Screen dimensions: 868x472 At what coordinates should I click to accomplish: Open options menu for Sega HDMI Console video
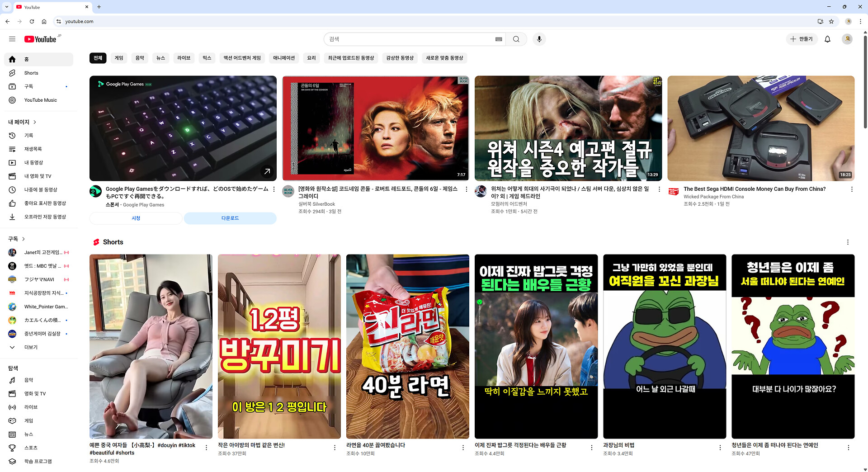point(852,189)
